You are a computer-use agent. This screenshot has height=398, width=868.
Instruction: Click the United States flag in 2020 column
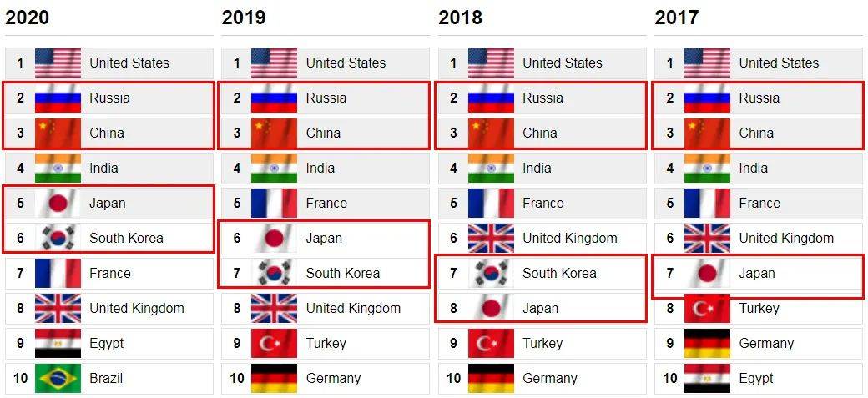point(58,63)
